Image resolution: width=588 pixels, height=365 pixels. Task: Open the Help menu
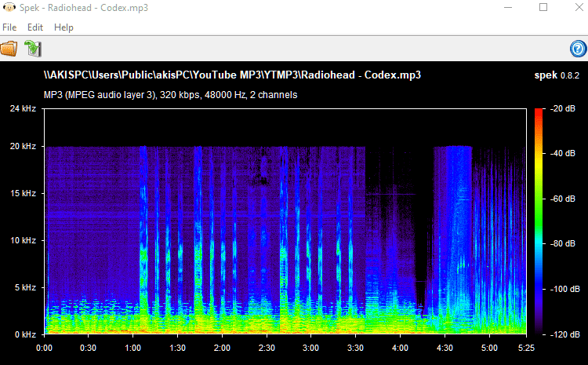pyautogui.click(x=64, y=27)
